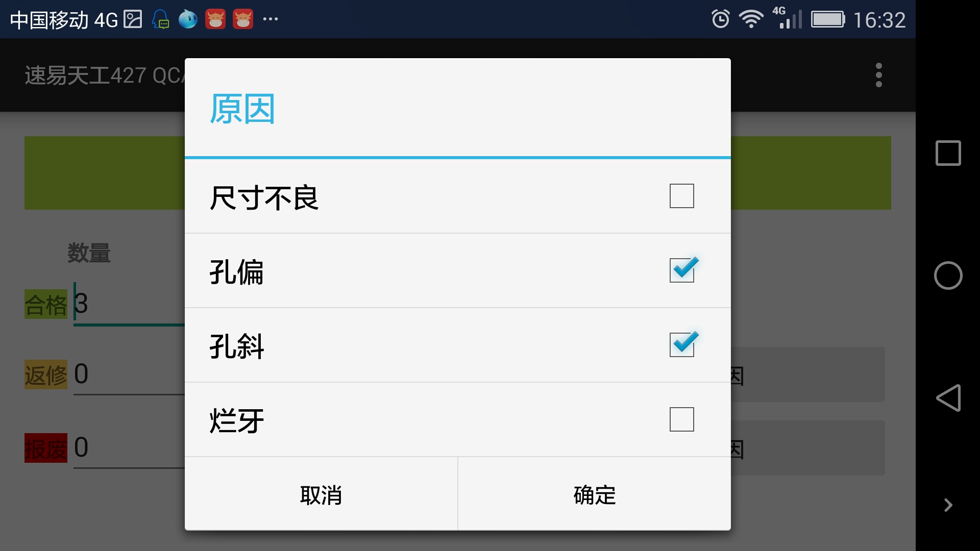Confirm with the 确定 button
The image size is (980, 551).
[595, 494]
